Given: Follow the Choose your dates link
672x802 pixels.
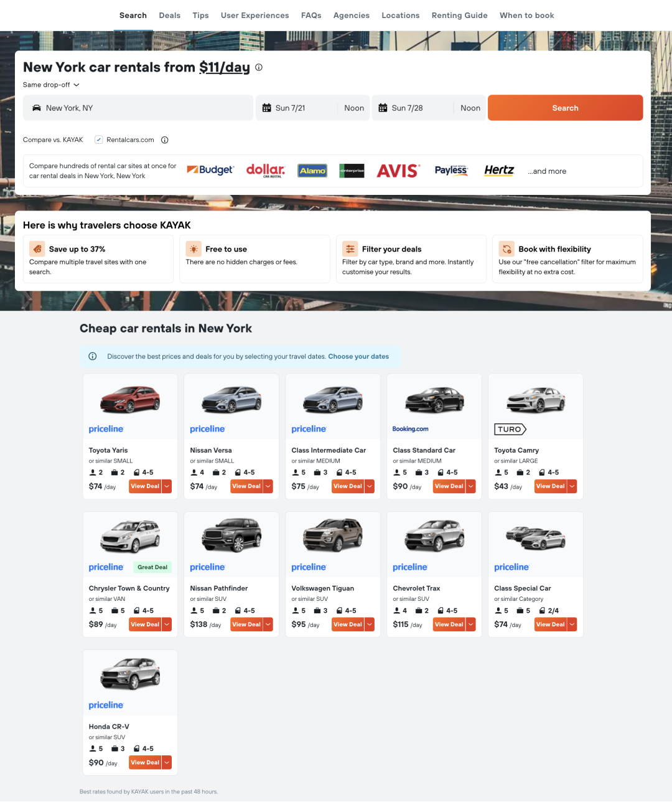Looking at the screenshot, I should (358, 357).
